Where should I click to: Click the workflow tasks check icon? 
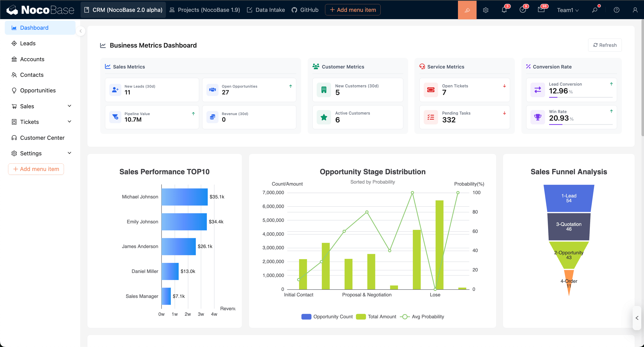(523, 10)
